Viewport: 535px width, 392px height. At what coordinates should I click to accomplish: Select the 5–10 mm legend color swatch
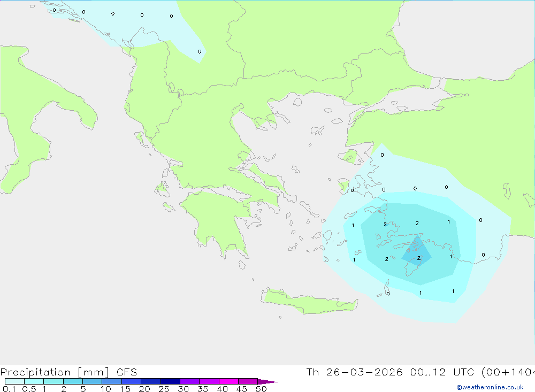(93, 381)
